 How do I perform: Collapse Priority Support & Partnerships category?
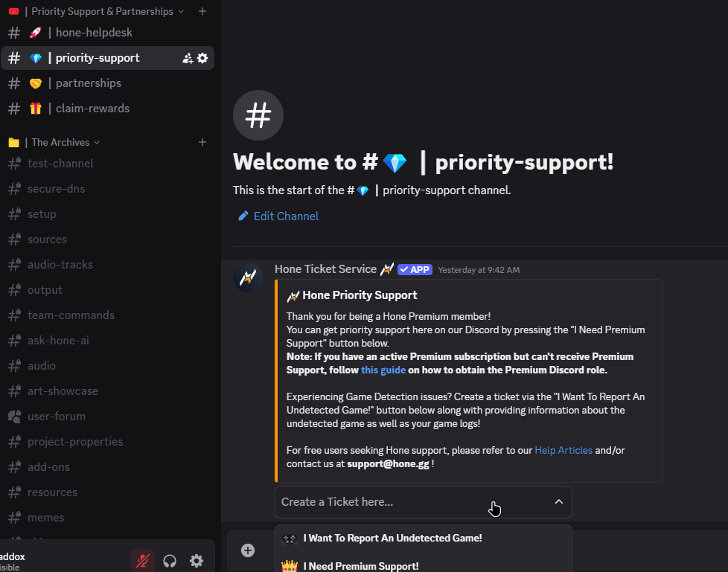point(102,11)
